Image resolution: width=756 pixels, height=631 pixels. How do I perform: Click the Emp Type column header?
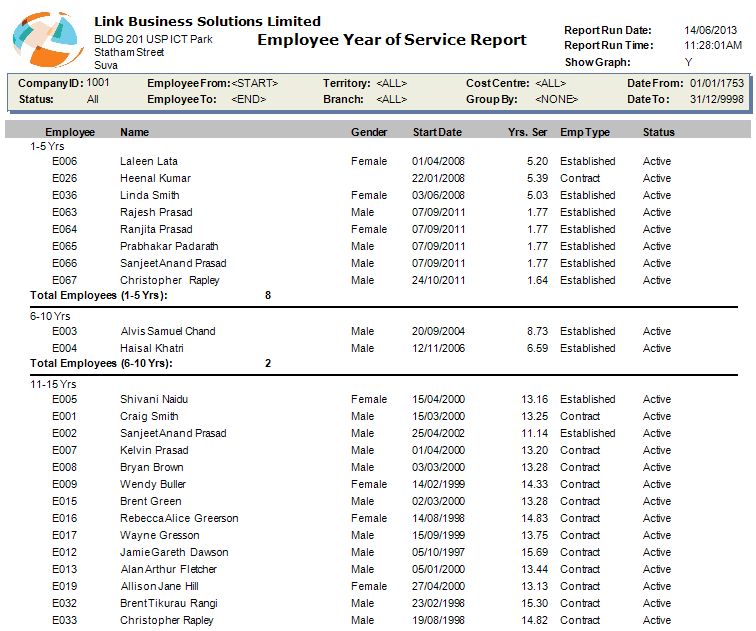(x=585, y=132)
